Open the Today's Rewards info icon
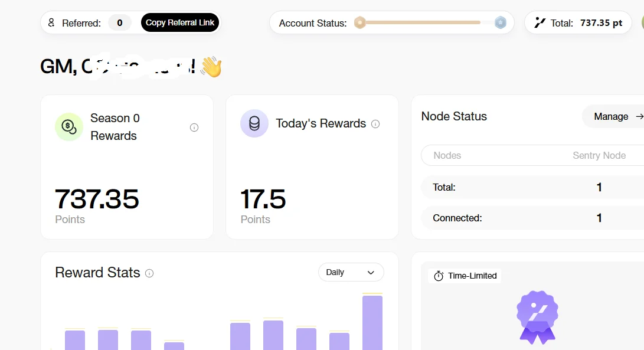The width and height of the screenshot is (644, 350). pos(375,123)
